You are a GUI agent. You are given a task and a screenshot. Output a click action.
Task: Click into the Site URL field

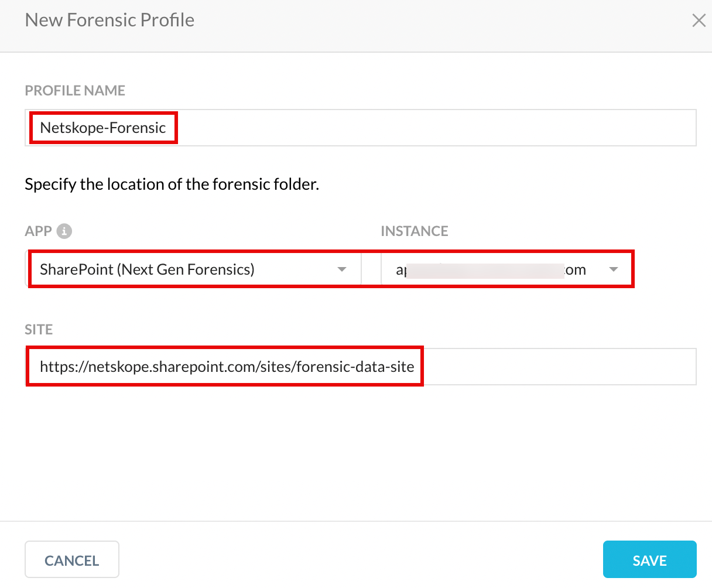(x=361, y=367)
